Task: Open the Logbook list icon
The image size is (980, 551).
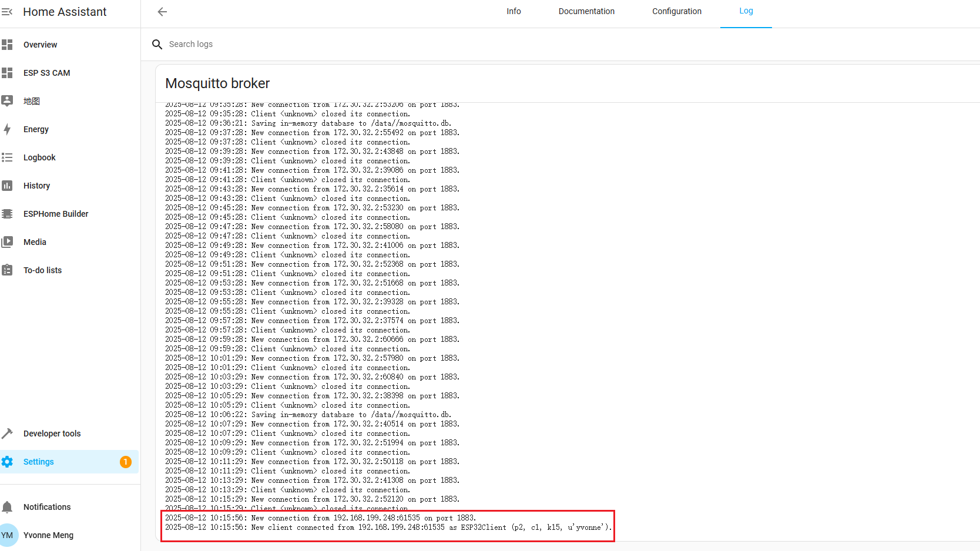Action: (7, 157)
